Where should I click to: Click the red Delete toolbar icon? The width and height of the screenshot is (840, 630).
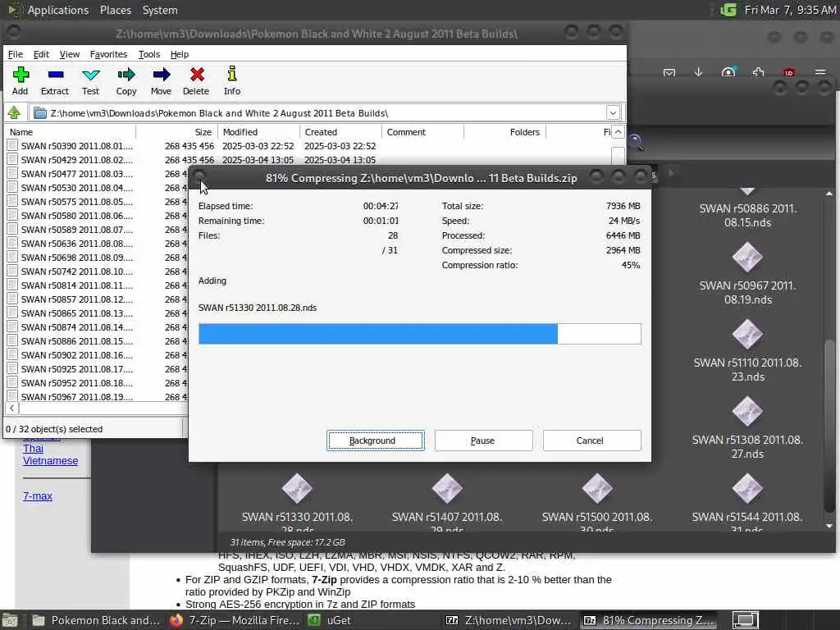point(197,75)
